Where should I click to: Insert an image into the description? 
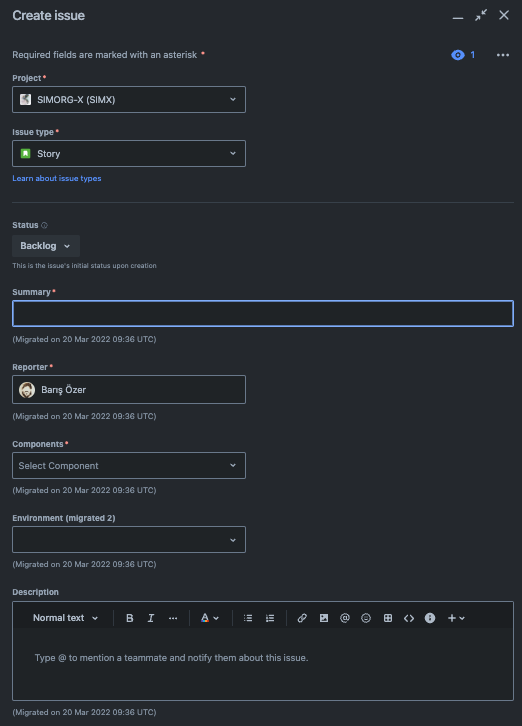324,618
